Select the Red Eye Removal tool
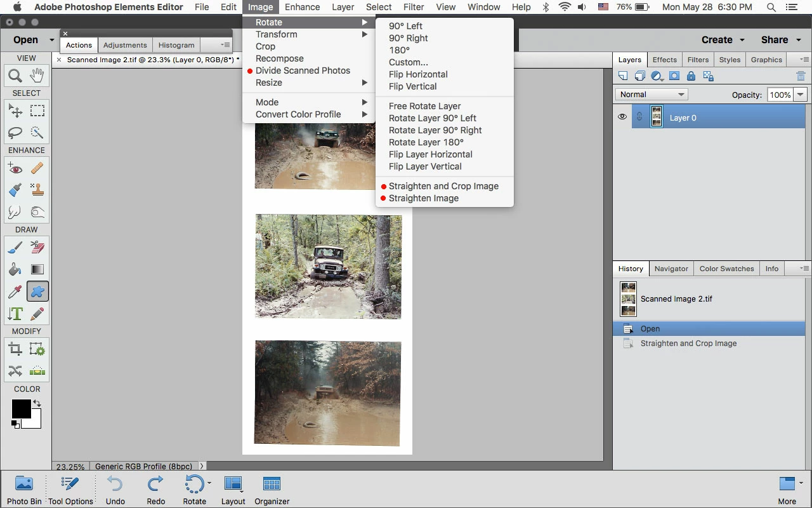Image resolution: width=812 pixels, height=508 pixels. point(15,168)
